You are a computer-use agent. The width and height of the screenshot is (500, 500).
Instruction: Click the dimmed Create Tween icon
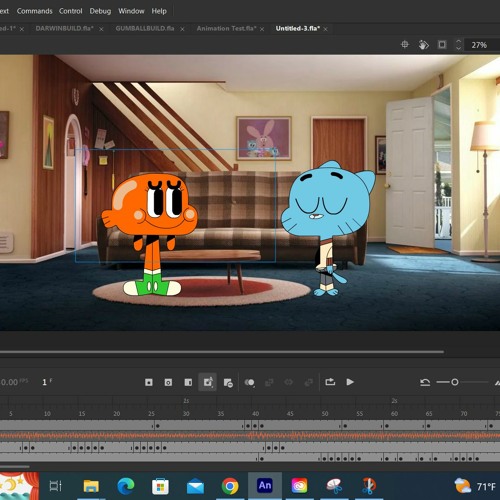(x=289, y=382)
